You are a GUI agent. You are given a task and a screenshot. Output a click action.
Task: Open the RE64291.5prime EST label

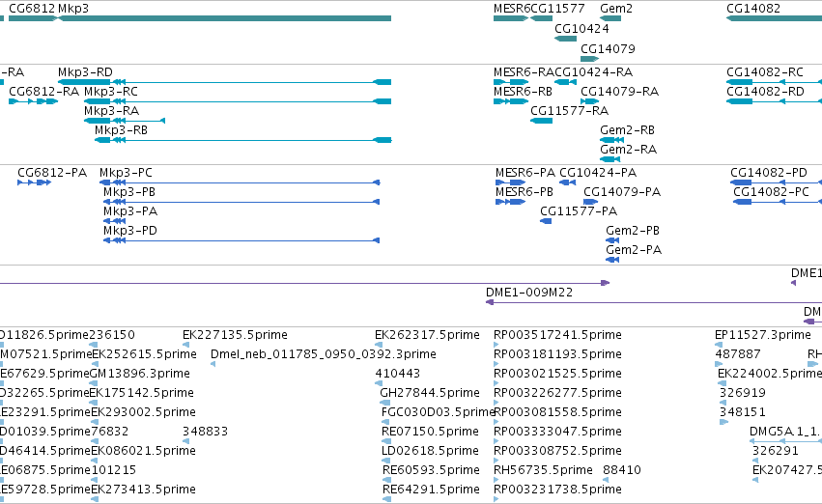tap(431, 490)
